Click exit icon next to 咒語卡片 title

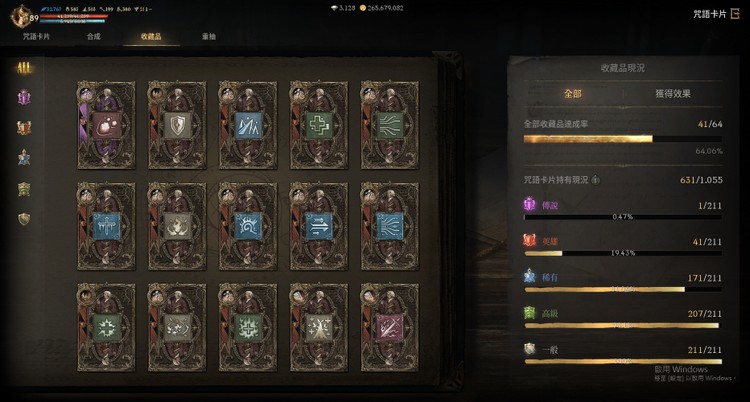pos(735,14)
